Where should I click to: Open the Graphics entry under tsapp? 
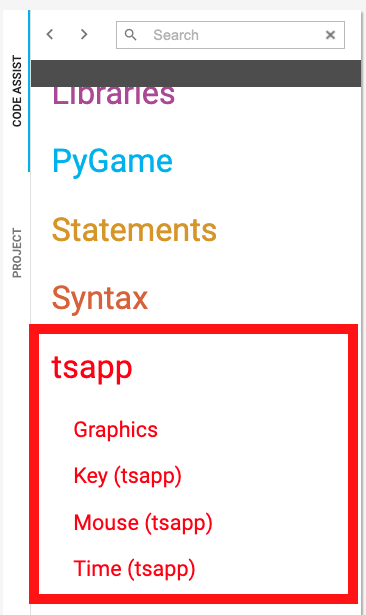click(x=115, y=430)
